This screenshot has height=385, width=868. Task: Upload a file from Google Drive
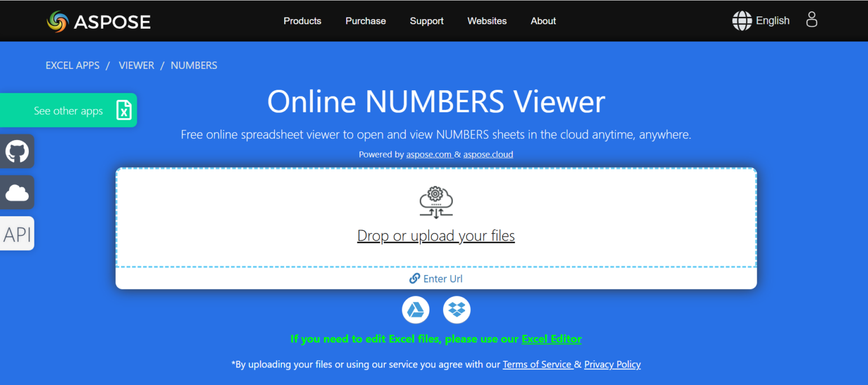tap(415, 309)
